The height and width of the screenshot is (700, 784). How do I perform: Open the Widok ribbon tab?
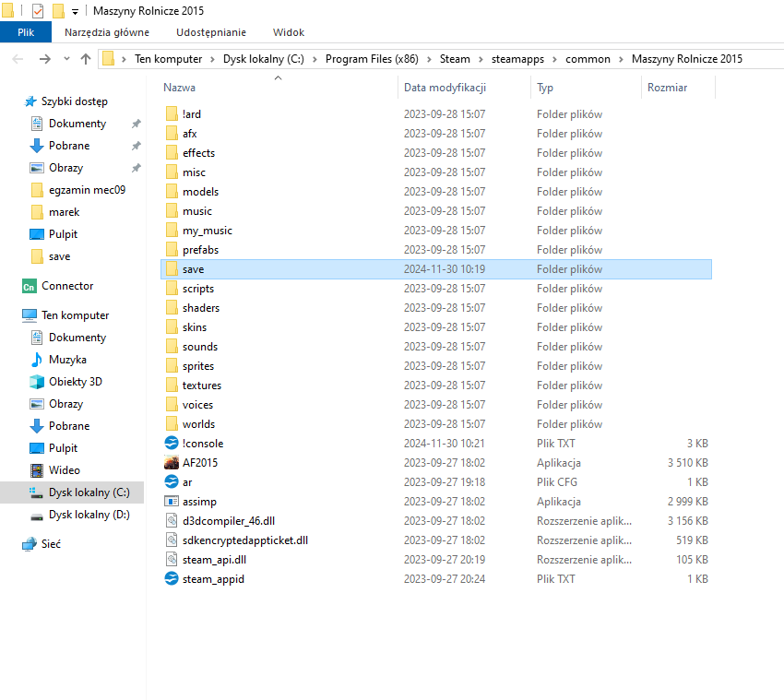289,32
